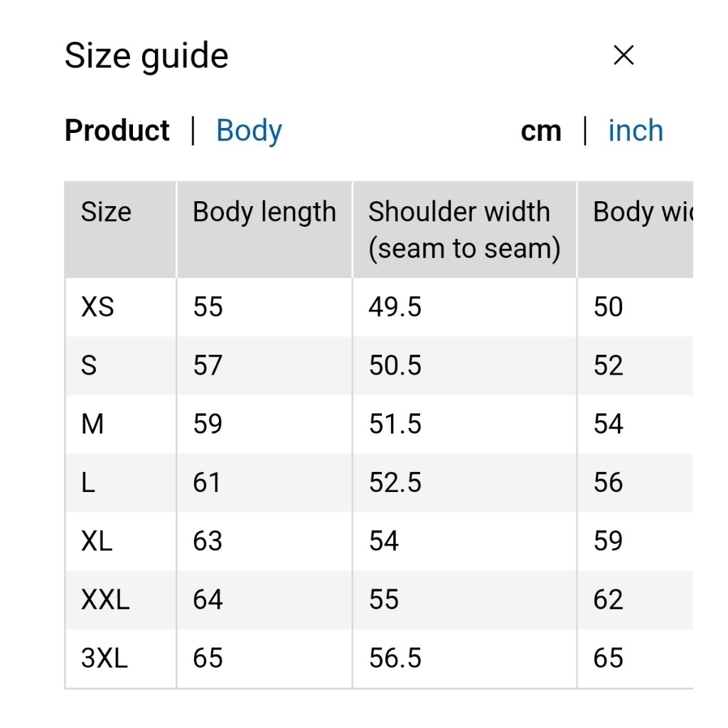
Task: Select the M size row label
Action: 93,424
